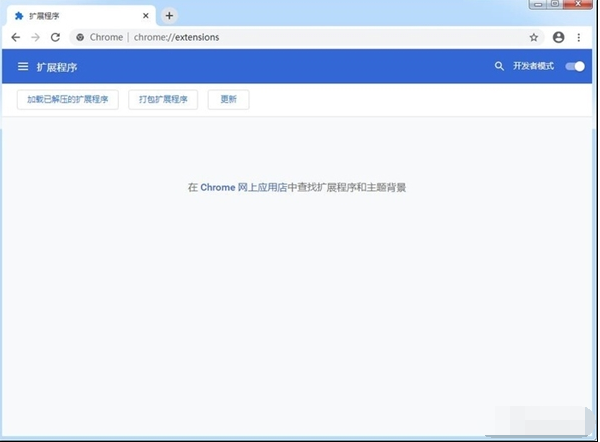Click the chrome://extensions address bar

306,37
